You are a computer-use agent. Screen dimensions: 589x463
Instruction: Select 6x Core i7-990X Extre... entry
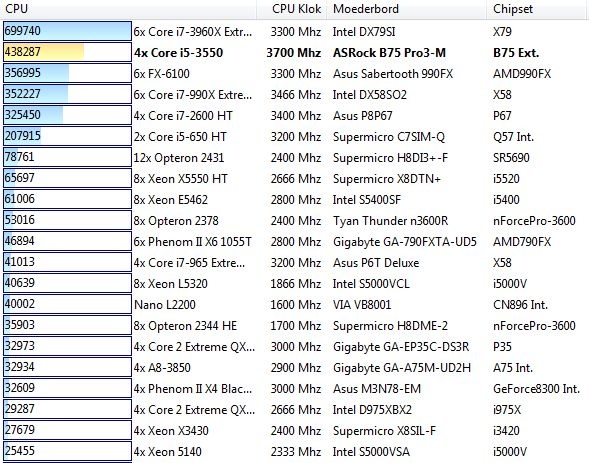193,95
